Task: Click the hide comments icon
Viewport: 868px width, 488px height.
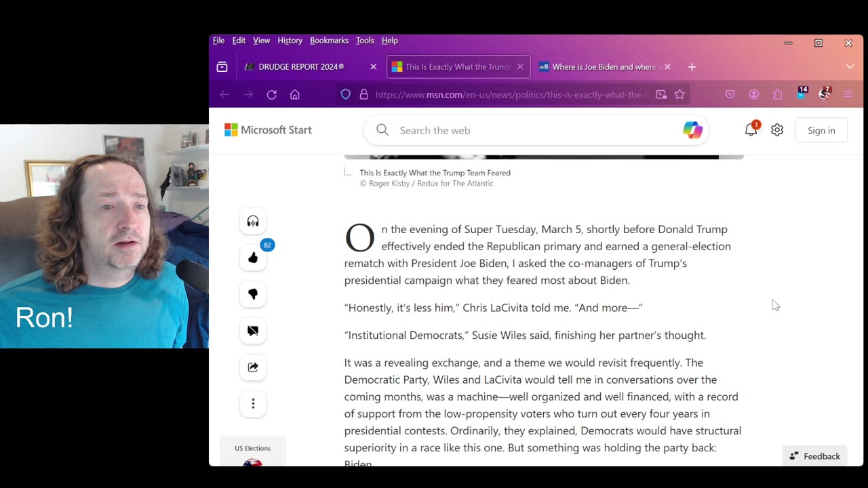Action: (253, 331)
